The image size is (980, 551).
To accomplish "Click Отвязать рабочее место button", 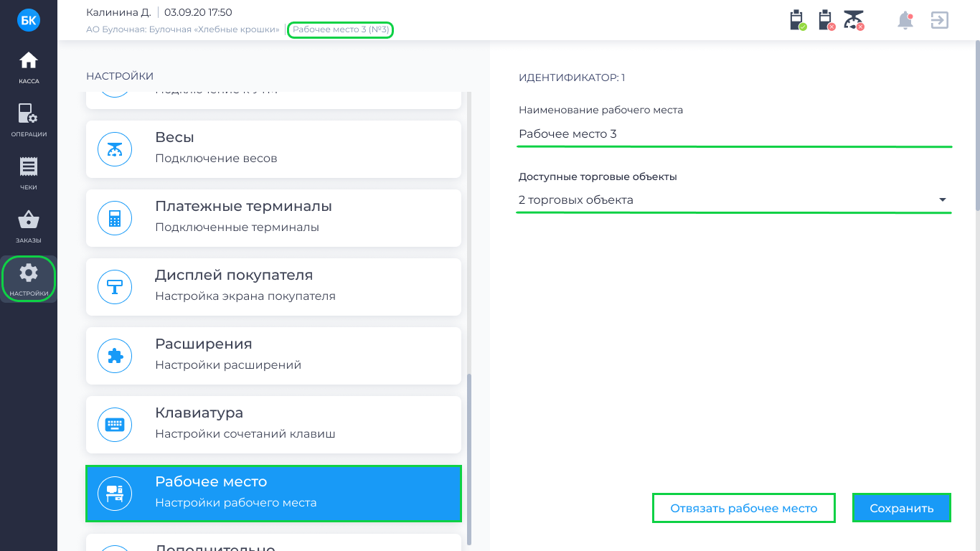I will (x=744, y=508).
